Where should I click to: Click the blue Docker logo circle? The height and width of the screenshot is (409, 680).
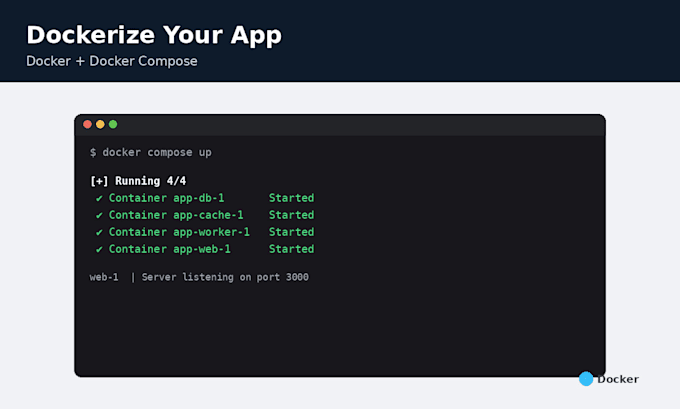coord(586,379)
